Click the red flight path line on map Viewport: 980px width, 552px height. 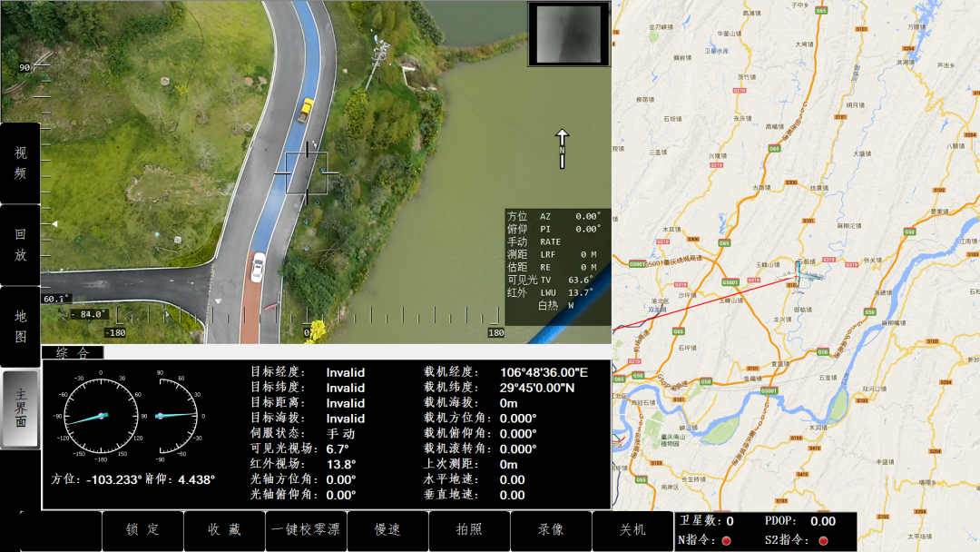click(x=706, y=302)
